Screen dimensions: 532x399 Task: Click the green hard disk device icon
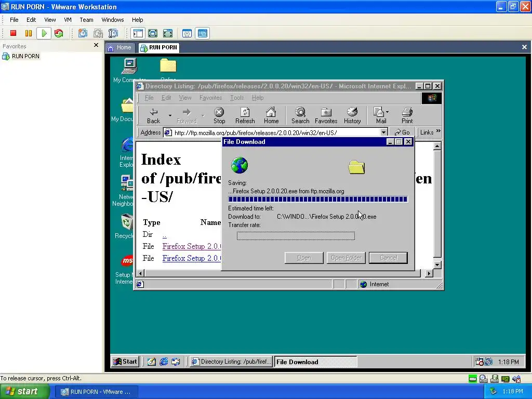[472, 379]
